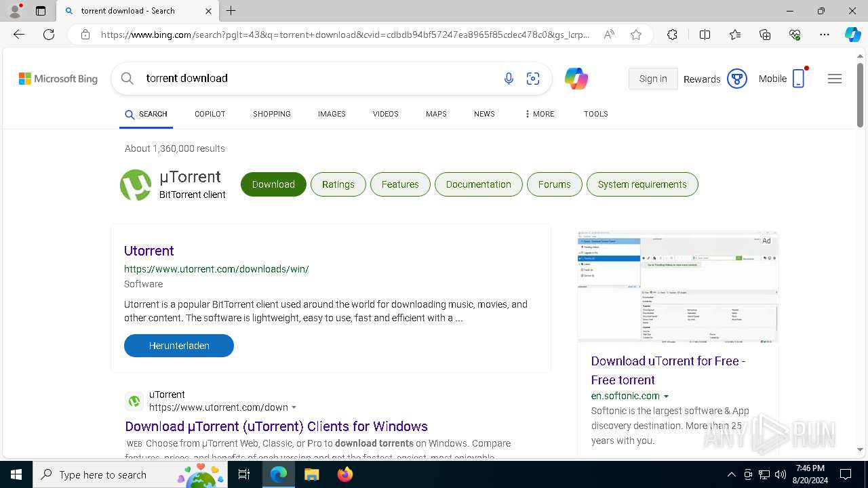This screenshot has height=488, width=868.
Task: Refresh the page with the reload icon
Action: pyautogui.click(x=49, y=35)
